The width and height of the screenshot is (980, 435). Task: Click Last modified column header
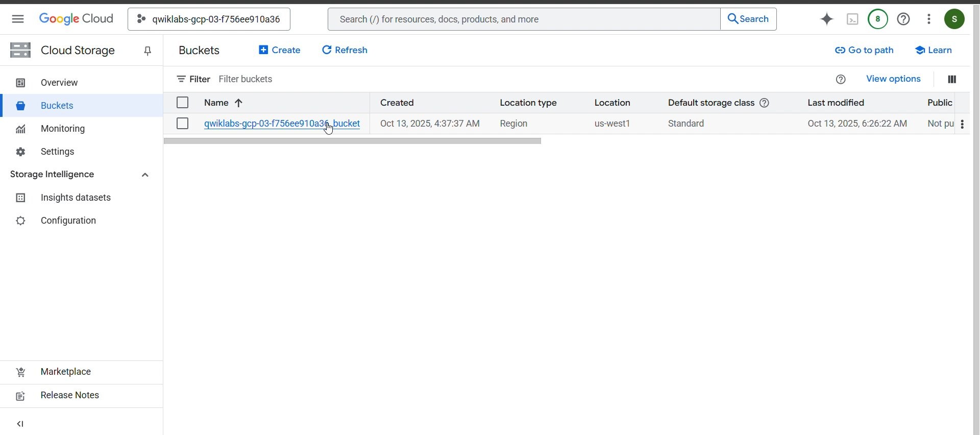836,103
